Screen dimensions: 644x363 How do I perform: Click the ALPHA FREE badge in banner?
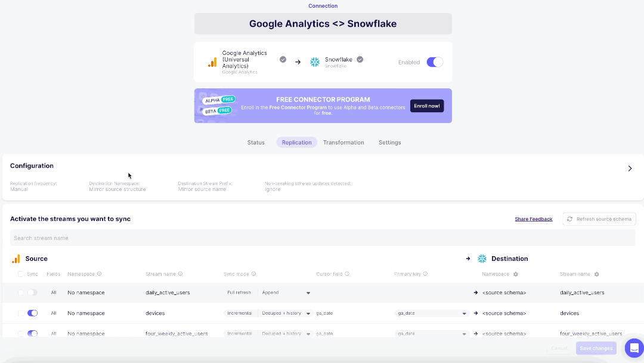point(219,100)
